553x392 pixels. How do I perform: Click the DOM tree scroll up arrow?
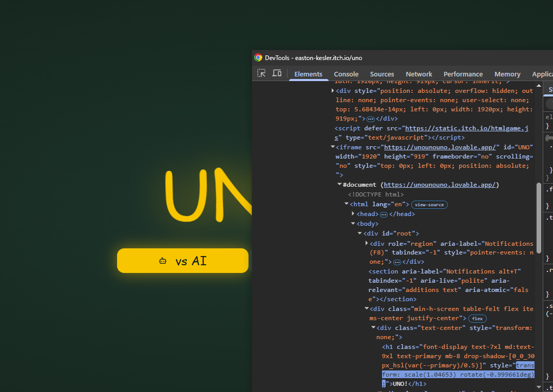(539, 85)
